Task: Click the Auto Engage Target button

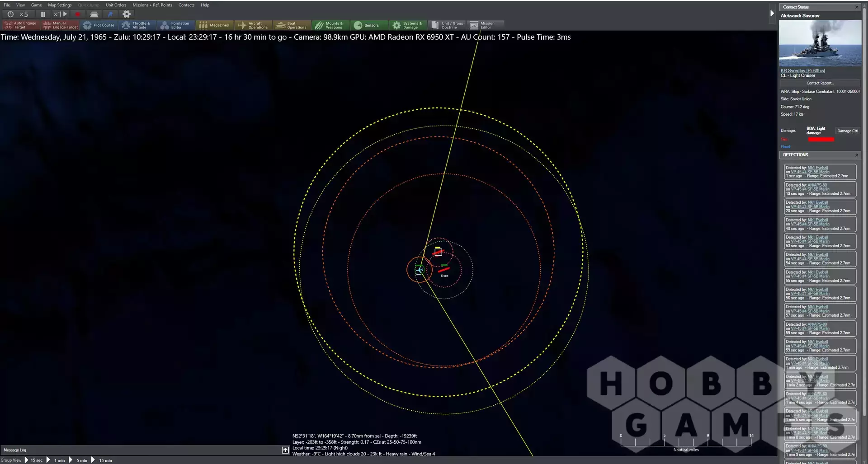Action: click(21, 25)
